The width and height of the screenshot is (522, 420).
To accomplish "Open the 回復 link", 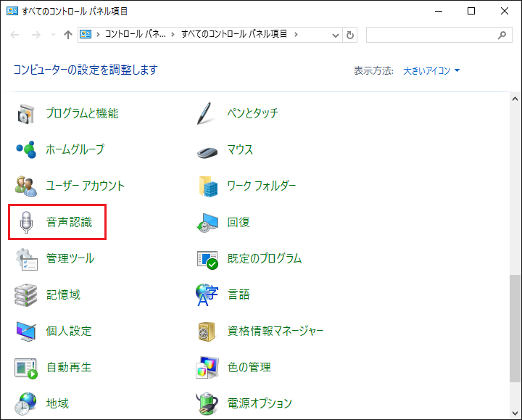I will [239, 222].
